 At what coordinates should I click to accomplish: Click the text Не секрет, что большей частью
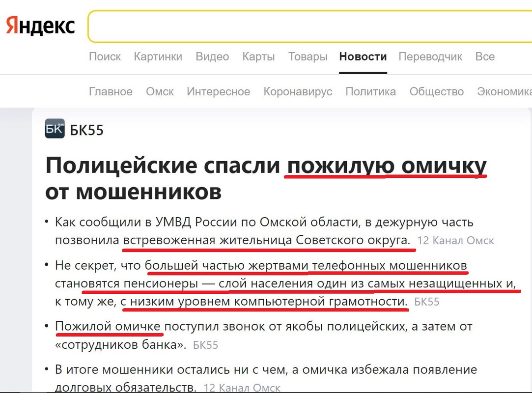150,265
